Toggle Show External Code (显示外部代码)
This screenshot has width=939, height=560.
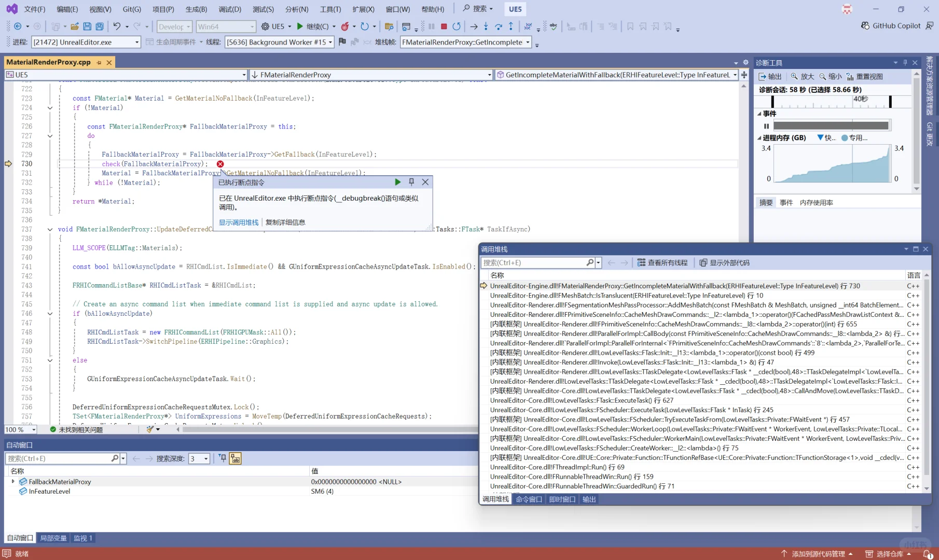click(x=724, y=263)
